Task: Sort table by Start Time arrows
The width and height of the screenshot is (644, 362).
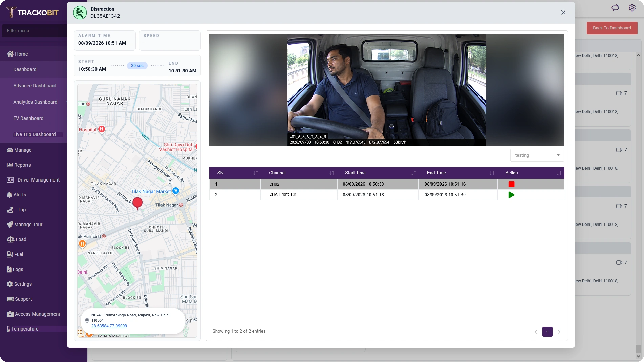Action: [413, 173]
